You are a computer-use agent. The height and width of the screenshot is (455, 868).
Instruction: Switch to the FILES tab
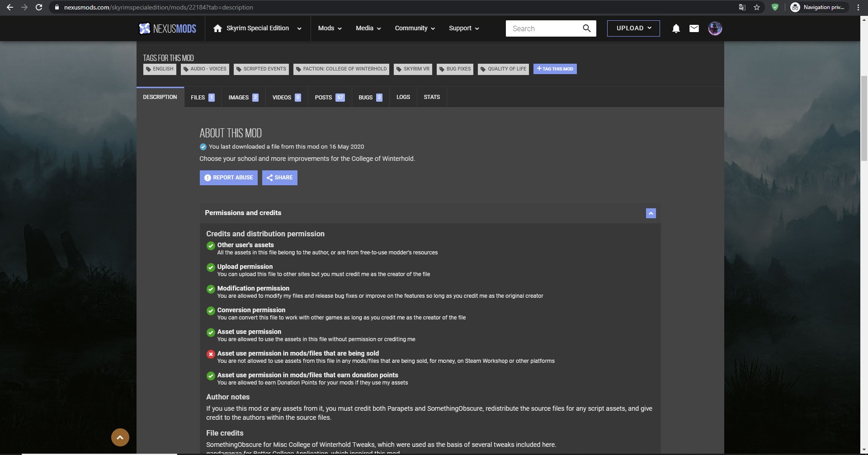coord(203,97)
